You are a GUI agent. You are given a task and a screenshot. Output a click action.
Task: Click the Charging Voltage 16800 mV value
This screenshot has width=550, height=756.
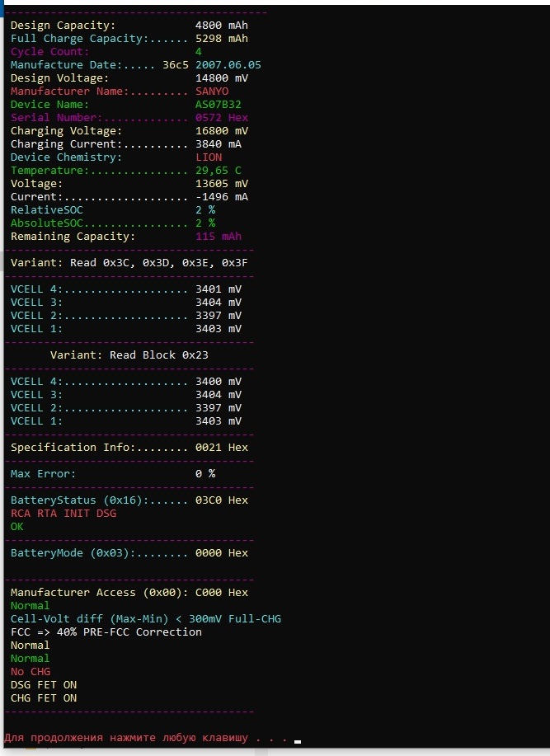pyautogui.click(x=221, y=131)
